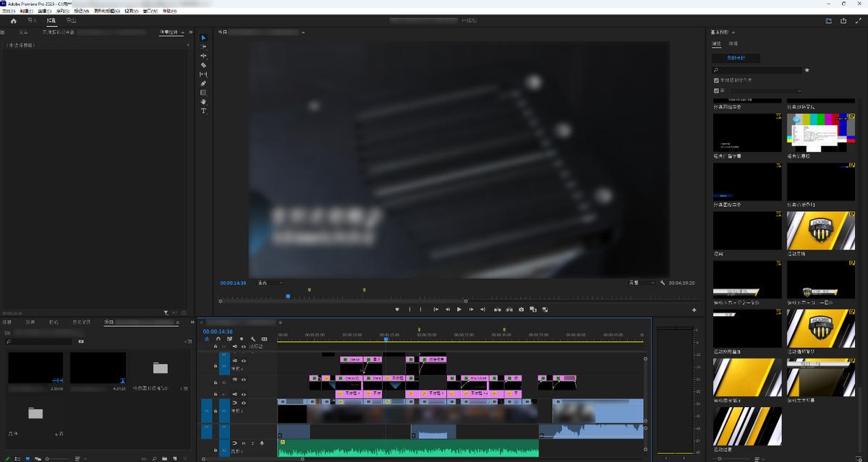Open the zoom level dropdown under monitor
Image resolution: width=868 pixels, height=462 pixels.
click(270, 283)
